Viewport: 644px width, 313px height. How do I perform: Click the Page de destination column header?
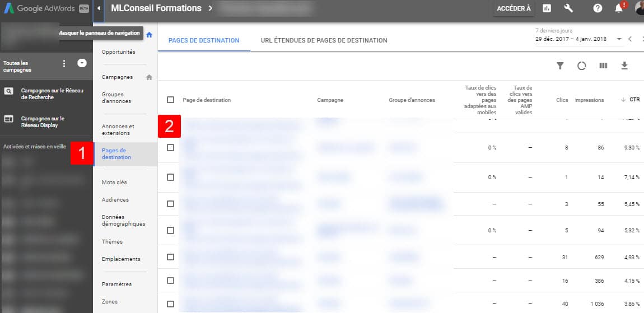coord(207,100)
